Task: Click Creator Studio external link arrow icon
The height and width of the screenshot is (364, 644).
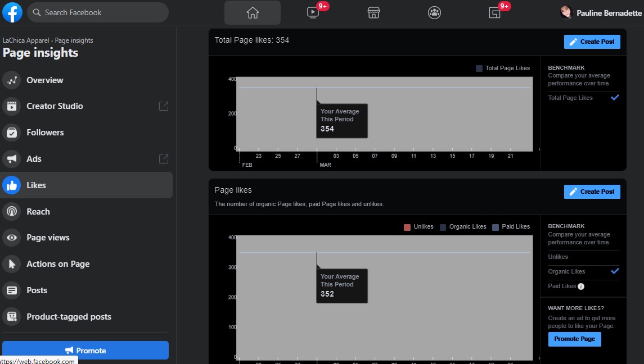Action: pyautogui.click(x=164, y=106)
